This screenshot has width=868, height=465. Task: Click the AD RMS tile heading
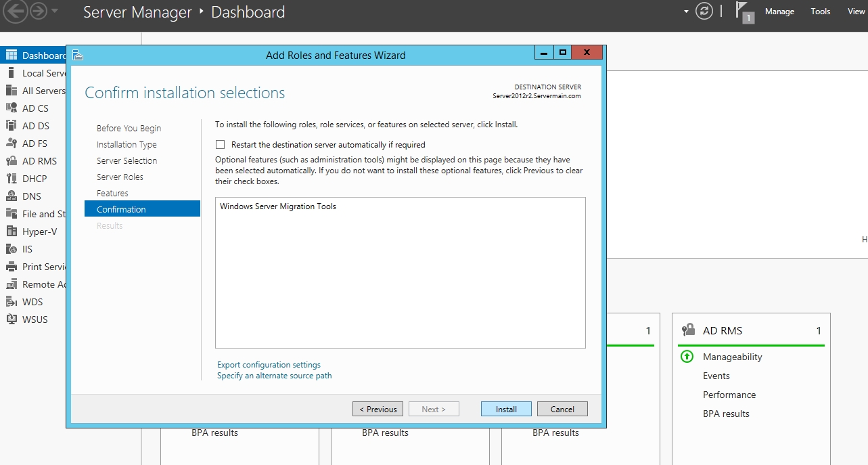point(723,331)
